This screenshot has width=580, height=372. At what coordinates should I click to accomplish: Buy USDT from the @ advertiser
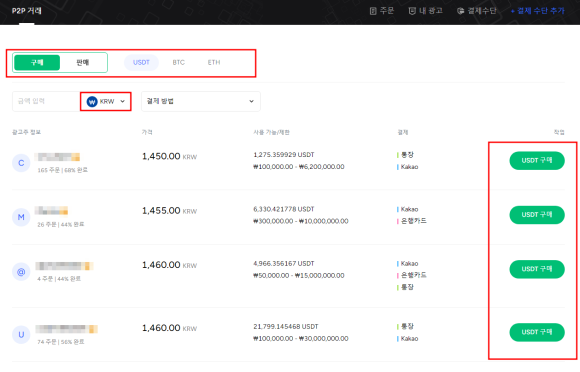(537, 269)
